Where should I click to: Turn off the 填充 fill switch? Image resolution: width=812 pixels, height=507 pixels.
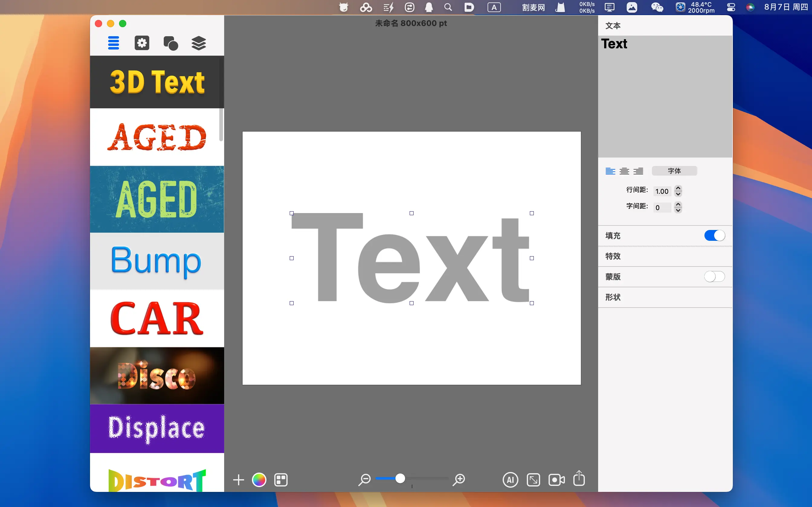click(x=714, y=235)
